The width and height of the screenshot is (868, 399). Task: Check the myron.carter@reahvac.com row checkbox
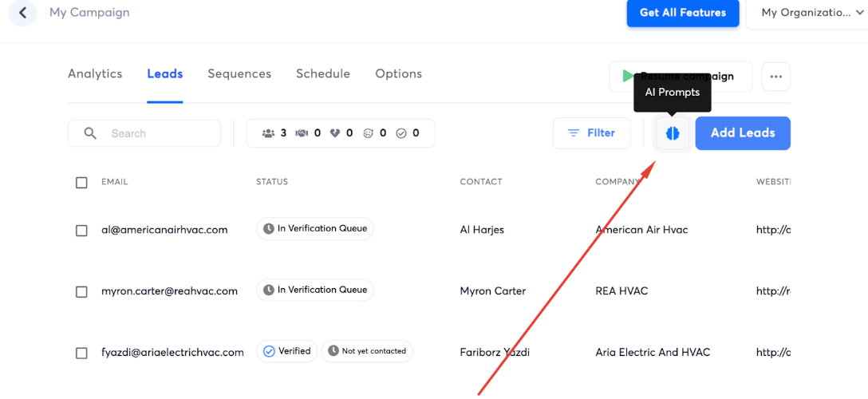coord(81,292)
